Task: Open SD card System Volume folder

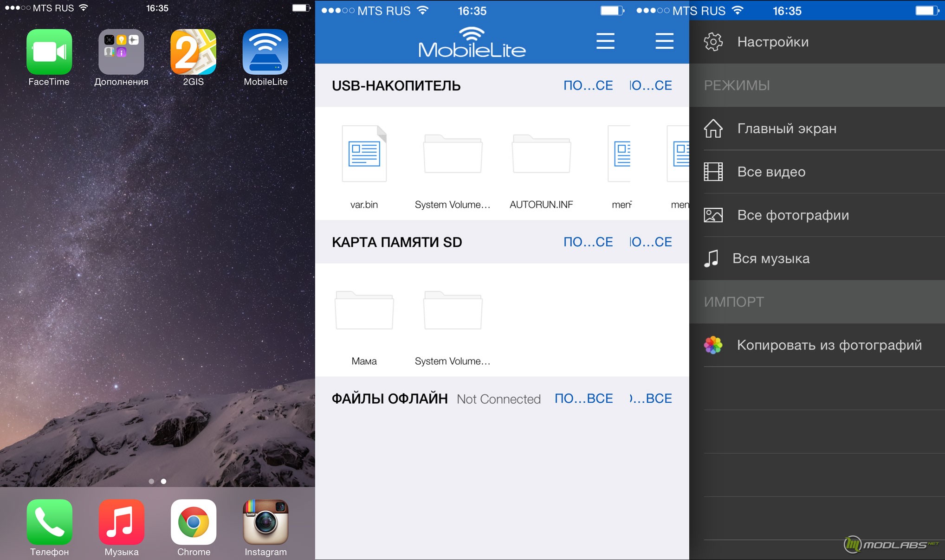Action: click(453, 310)
